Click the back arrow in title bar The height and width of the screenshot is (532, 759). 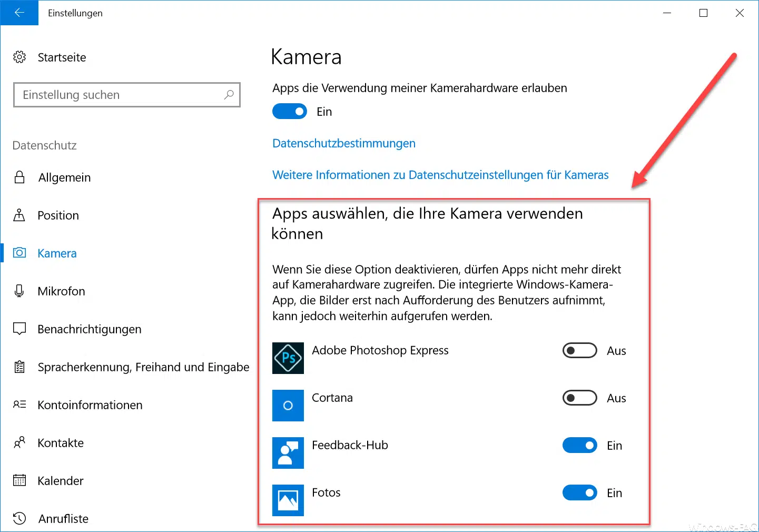[19, 13]
